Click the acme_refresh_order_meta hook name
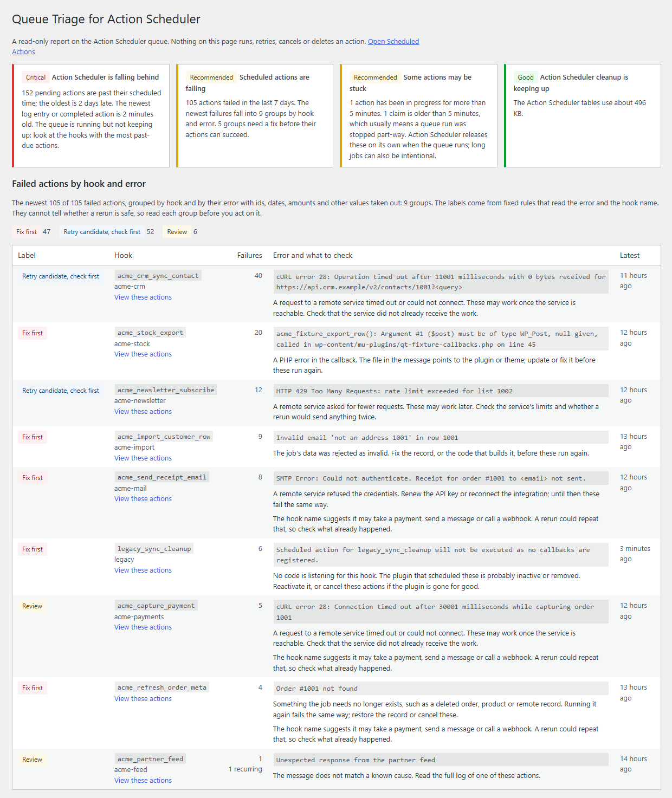 pos(162,687)
